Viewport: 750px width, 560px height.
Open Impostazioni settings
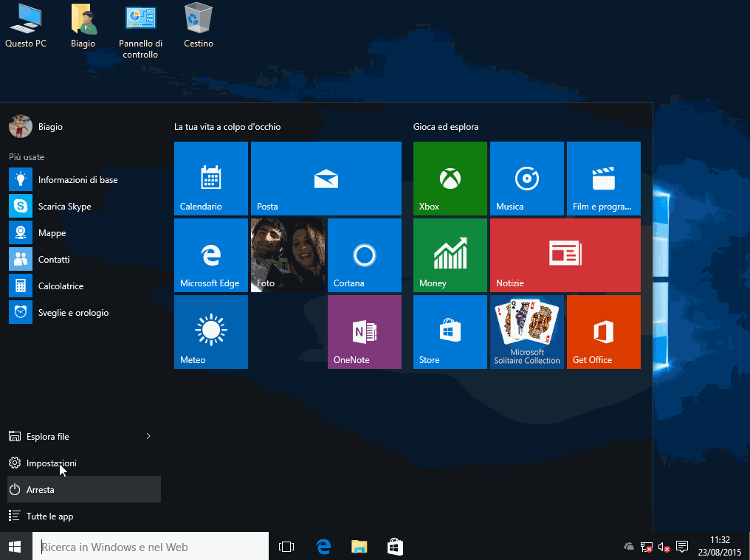point(52,463)
